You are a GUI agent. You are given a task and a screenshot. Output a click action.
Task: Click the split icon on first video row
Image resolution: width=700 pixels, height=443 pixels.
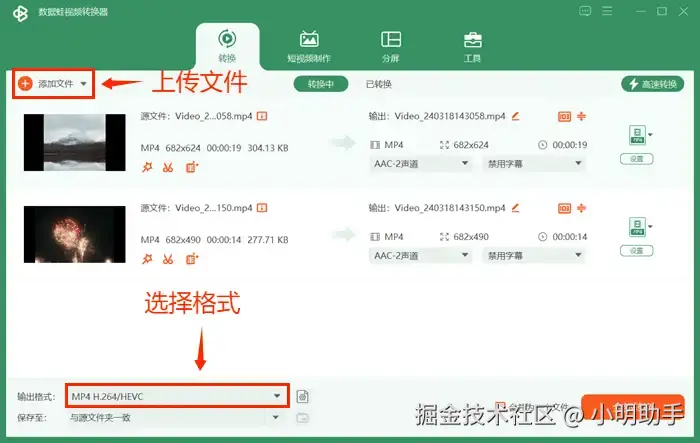click(x=581, y=117)
